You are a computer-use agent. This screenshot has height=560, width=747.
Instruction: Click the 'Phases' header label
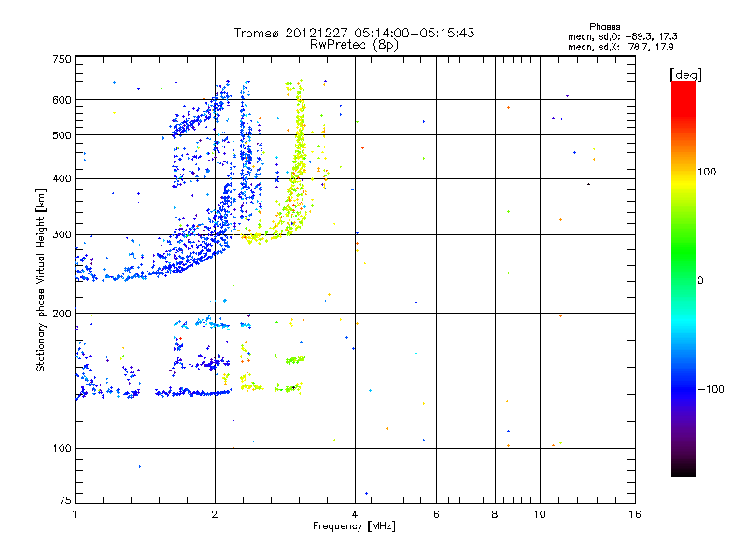pyautogui.click(x=604, y=27)
